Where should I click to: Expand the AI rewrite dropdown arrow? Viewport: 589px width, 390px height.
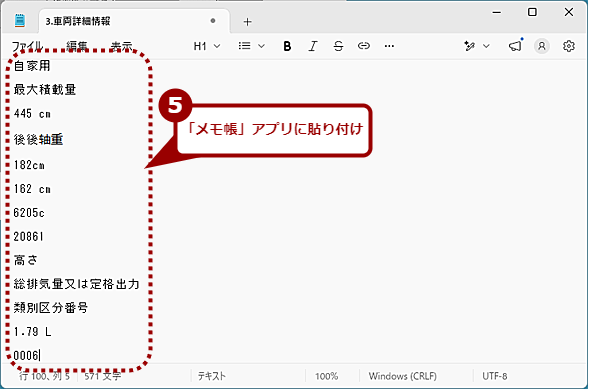(x=486, y=46)
